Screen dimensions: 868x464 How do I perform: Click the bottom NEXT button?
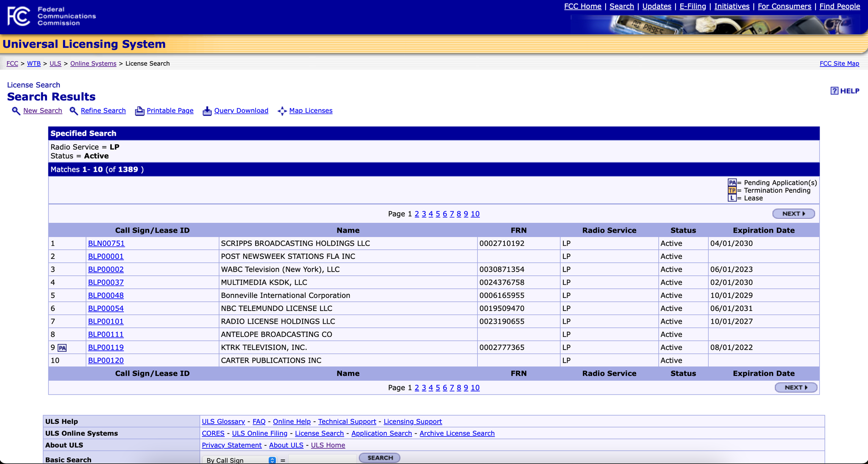pyautogui.click(x=796, y=387)
